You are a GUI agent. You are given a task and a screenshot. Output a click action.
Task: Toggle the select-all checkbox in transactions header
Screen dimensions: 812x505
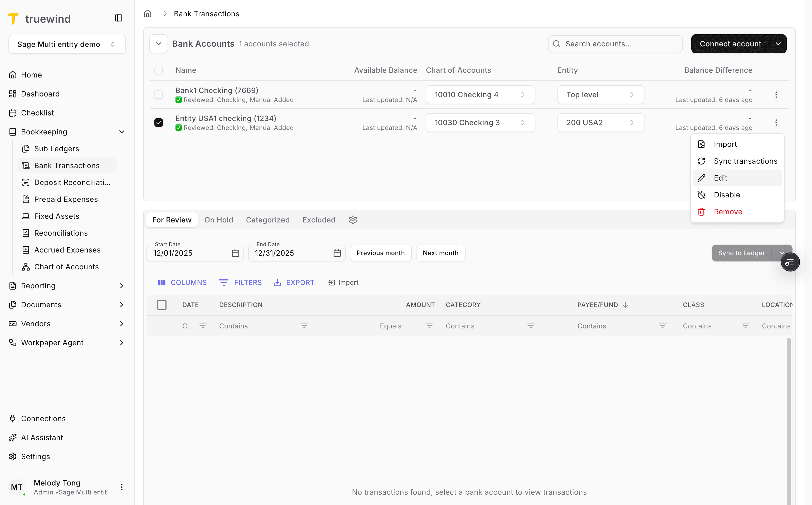pyautogui.click(x=162, y=305)
